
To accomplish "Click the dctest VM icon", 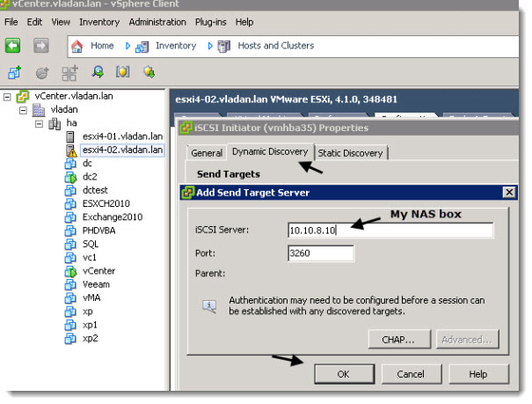I will 70,190.
